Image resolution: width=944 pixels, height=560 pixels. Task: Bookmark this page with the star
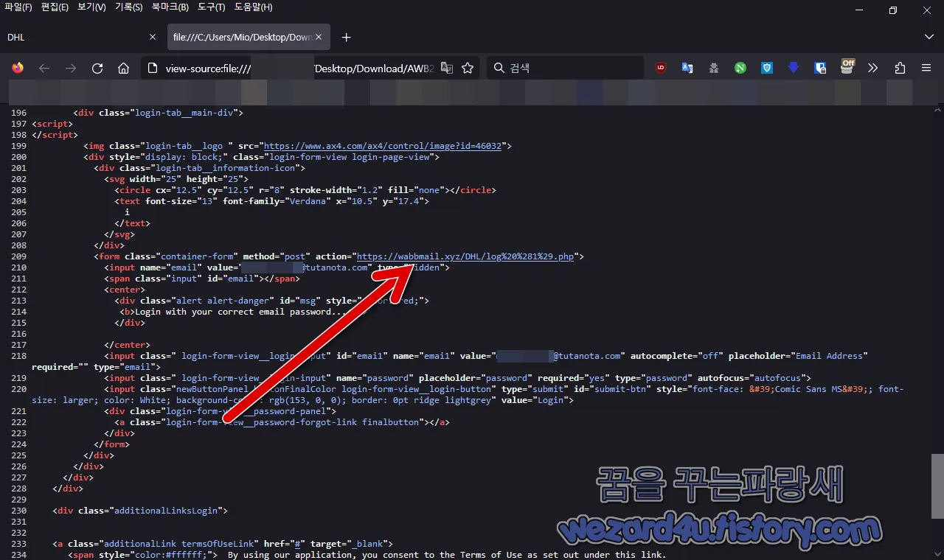[468, 68]
